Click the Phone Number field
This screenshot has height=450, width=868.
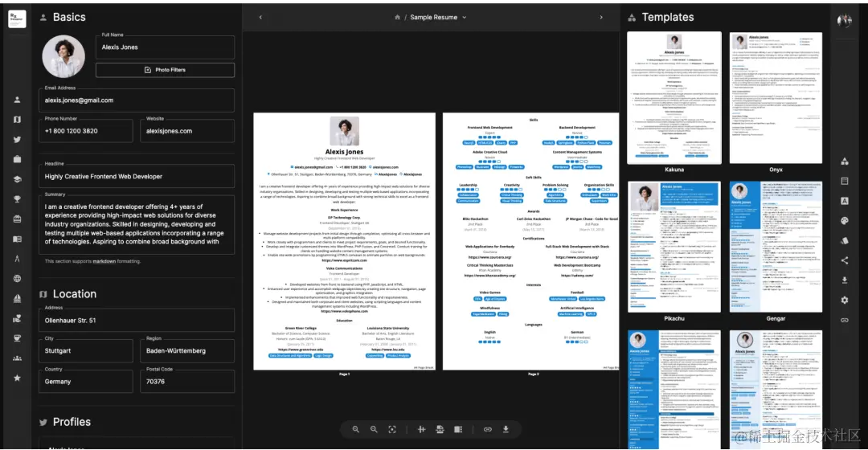pos(86,131)
